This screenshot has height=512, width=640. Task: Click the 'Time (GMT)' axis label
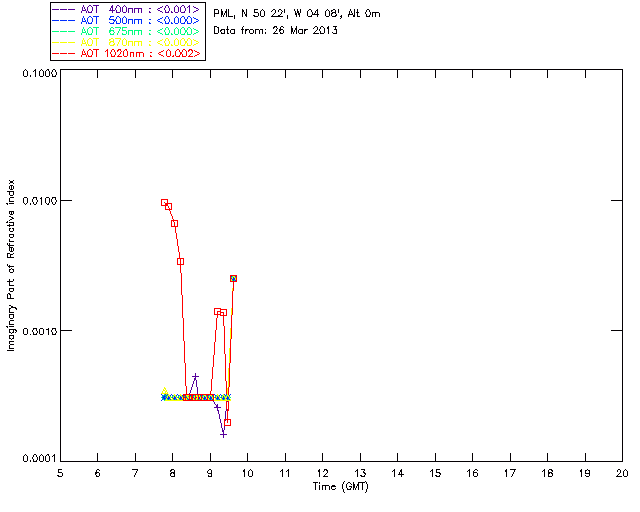[x=340, y=487]
